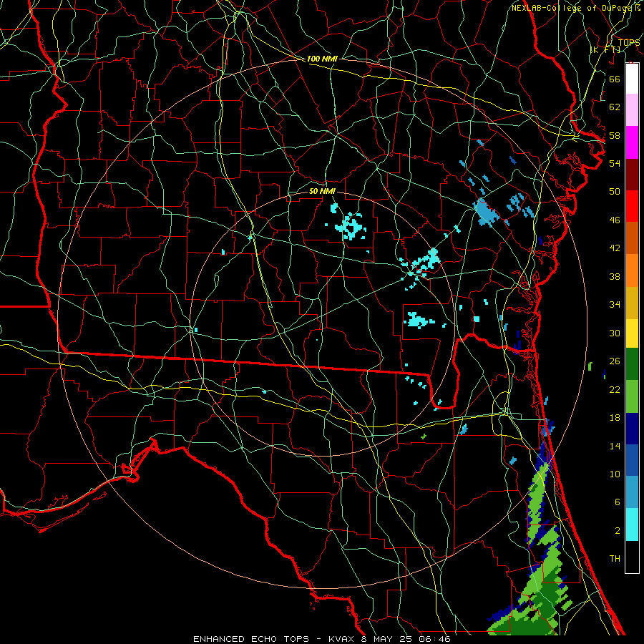Click the ENHANCED ECHO TOPS product title

click(250, 639)
